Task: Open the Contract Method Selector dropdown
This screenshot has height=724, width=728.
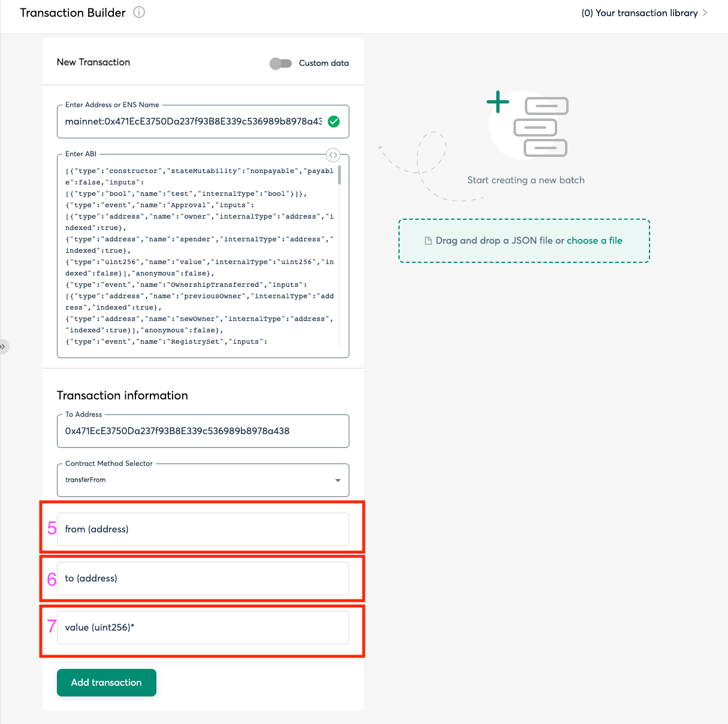Action: [x=203, y=480]
